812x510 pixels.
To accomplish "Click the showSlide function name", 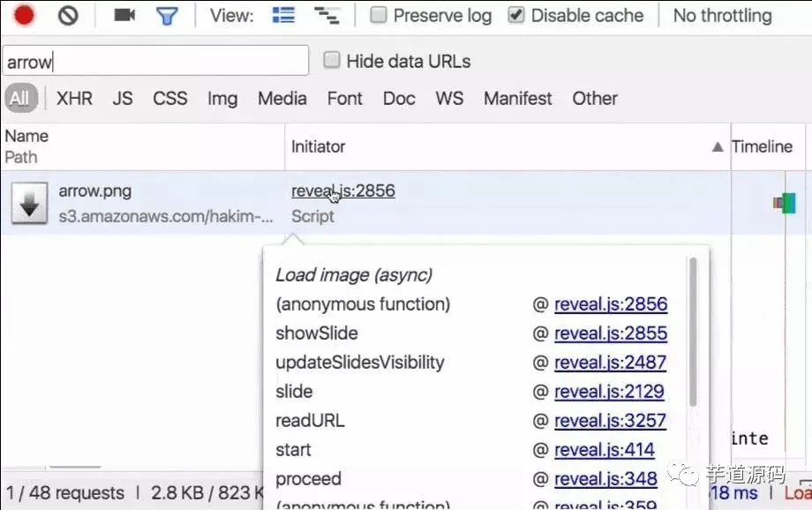I will [316, 333].
